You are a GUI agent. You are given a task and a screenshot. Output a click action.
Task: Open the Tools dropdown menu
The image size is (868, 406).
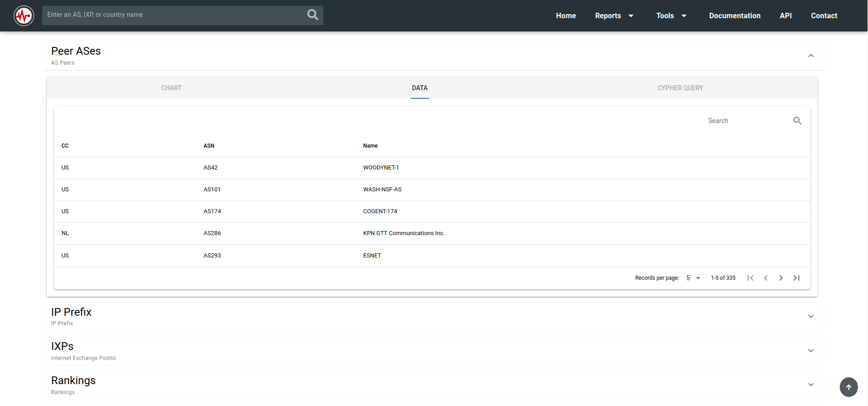coord(671,16)
